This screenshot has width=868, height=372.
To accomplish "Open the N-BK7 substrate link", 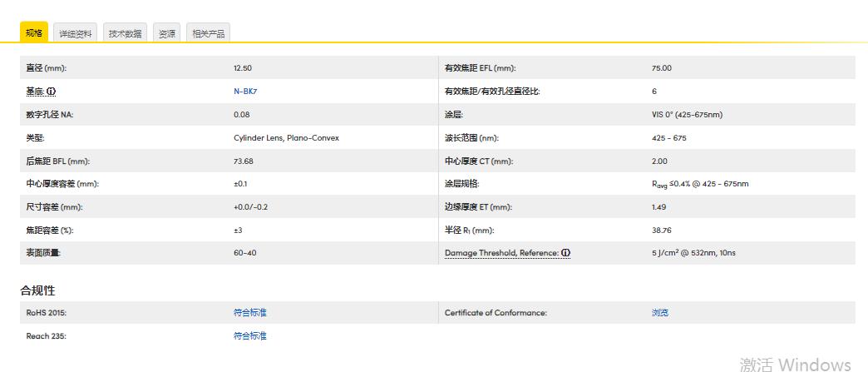I will pos(245,92).
